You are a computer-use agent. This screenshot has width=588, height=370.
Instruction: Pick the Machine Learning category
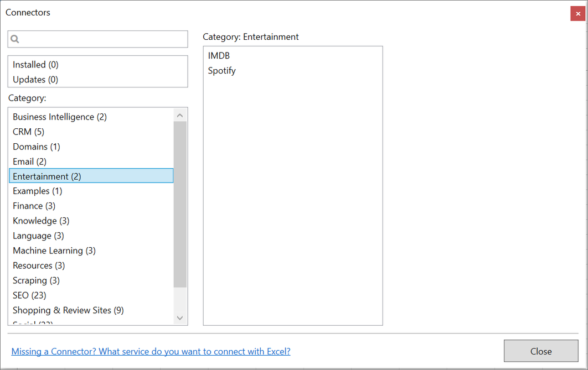54,251
